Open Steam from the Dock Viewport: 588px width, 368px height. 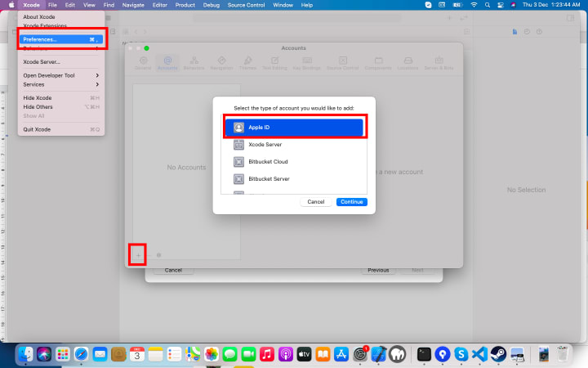498,354
